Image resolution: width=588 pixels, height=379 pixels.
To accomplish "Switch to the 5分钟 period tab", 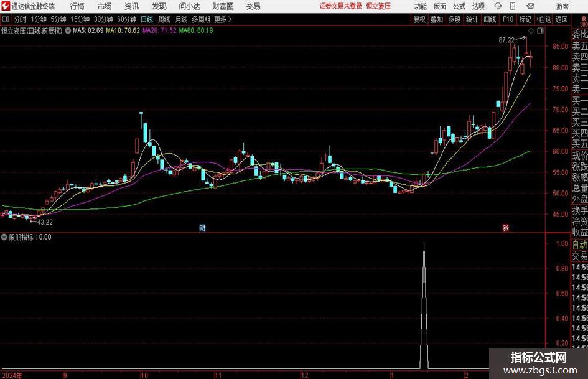I will [58, 19].
